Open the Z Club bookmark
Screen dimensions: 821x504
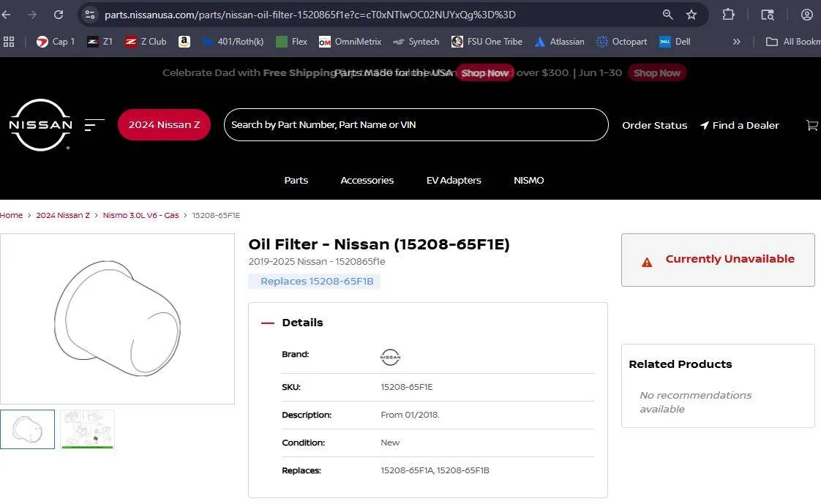click(x=146, y=42)
